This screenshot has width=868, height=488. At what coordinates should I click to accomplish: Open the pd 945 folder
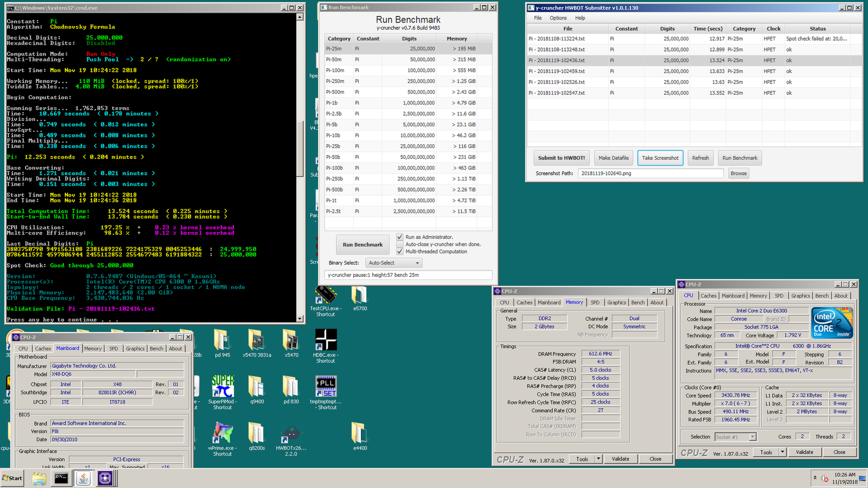(222, 340)
